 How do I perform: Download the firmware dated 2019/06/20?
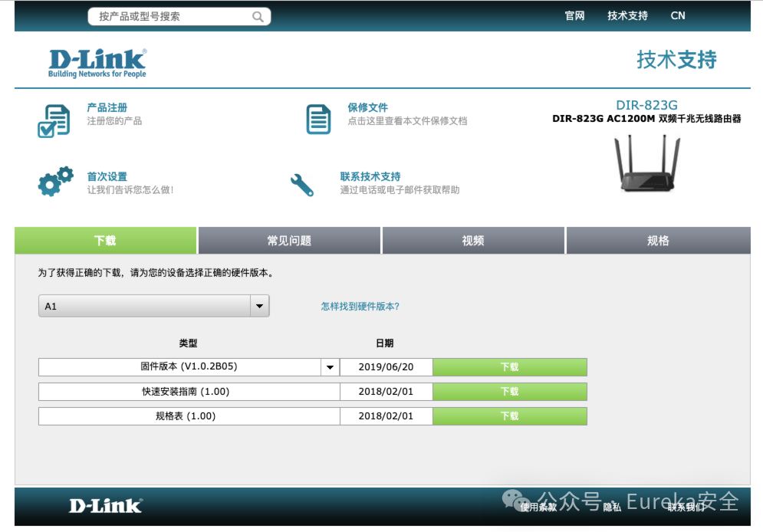[510, 367]
